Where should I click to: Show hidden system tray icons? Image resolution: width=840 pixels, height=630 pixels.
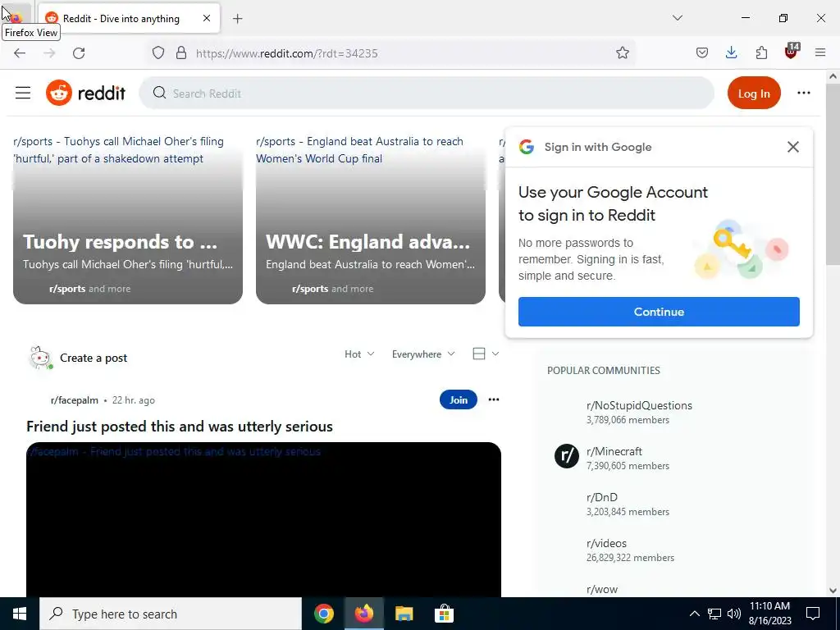click(x=694, y=614)
